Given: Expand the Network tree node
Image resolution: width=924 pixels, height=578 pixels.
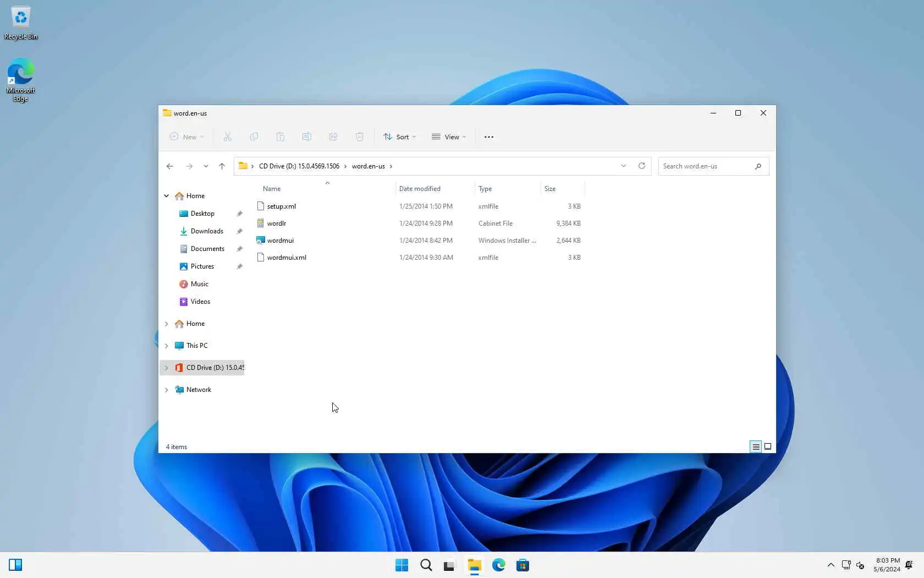Looking at the screenshot, I should [x=167, y=390].
